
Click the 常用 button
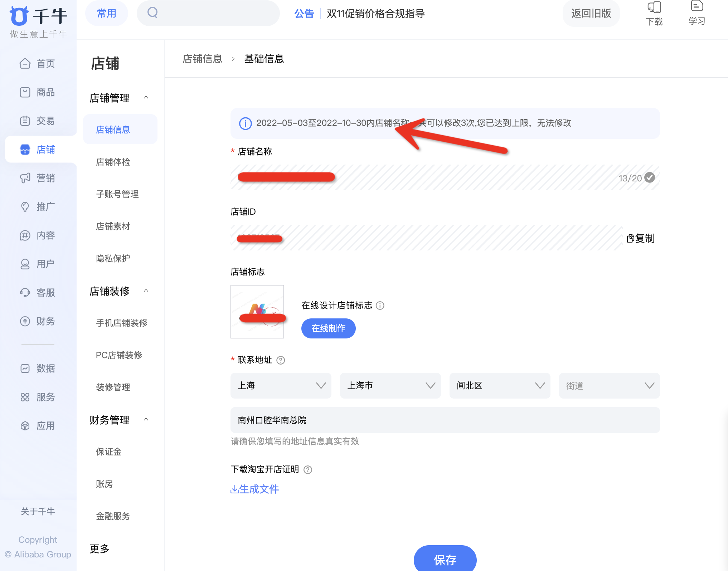coord(107,13)
